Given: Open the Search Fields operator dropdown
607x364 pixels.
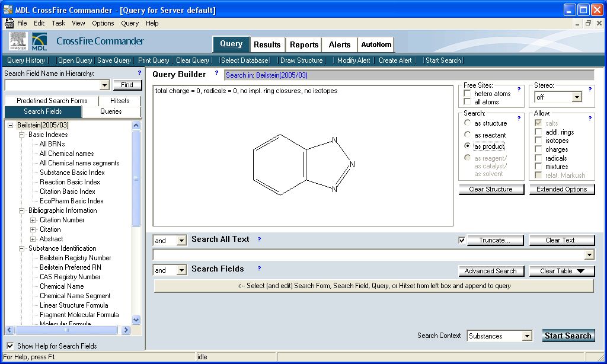Looking at the screenshot, I should 181,270.
